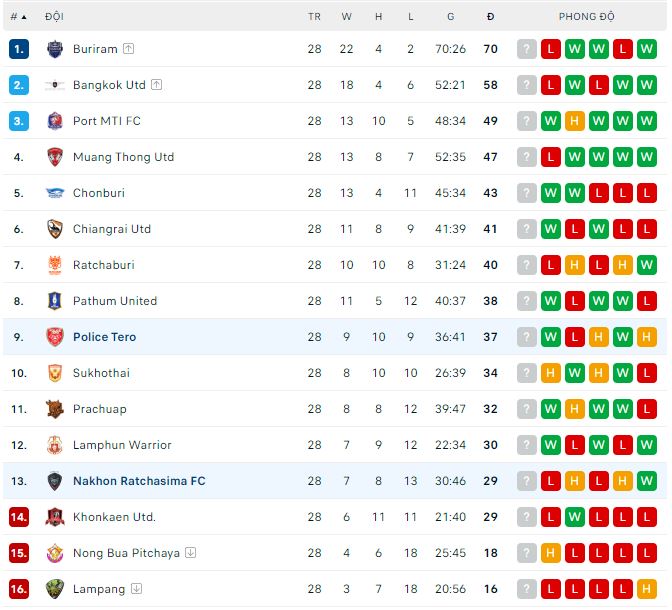
Task: Click Buriram's upcoming match question mark badge
Action: coord(527,49)
